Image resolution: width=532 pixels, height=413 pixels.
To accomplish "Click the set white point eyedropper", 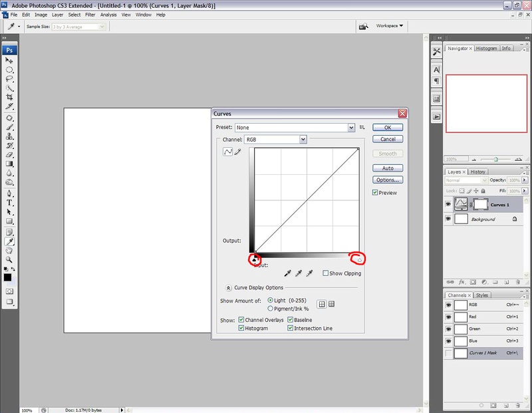I will pyautogui.click(x=309, y=273).
